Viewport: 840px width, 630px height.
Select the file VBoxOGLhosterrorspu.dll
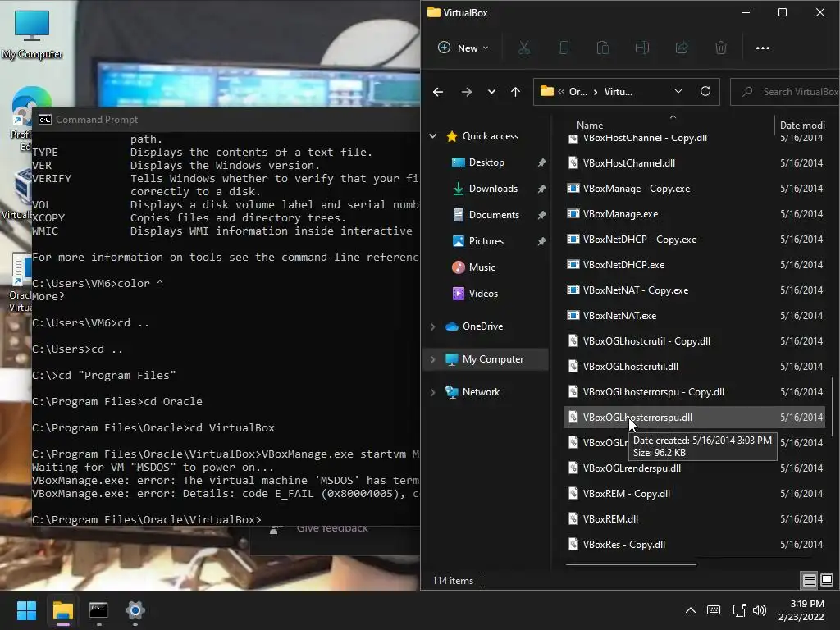tap(637, 418)
